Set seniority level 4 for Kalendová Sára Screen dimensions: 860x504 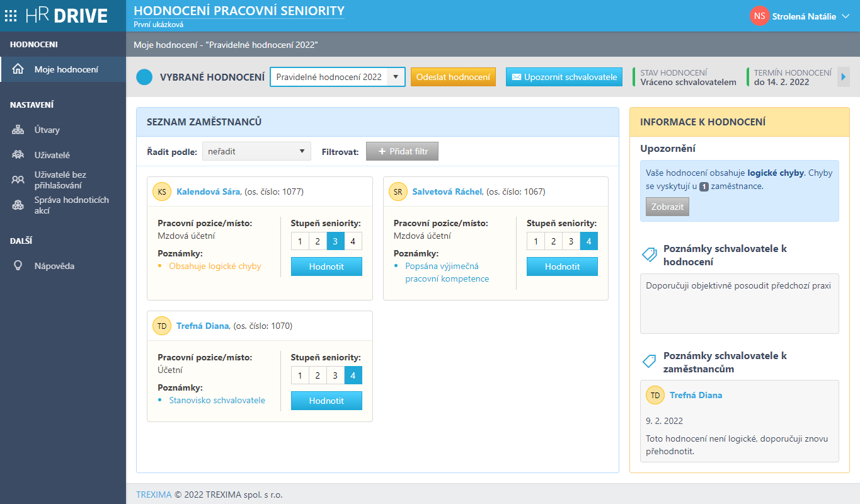(x=353, y=241)
